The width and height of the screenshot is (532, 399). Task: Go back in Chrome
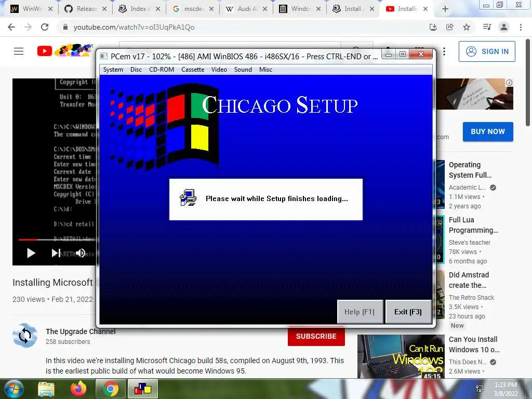(x=11, y=27)
